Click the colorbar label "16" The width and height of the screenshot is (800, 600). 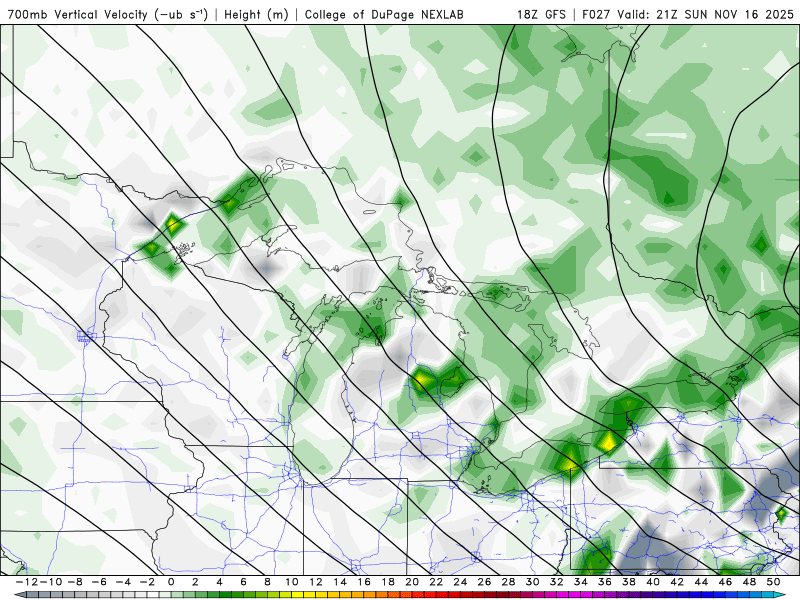364,582
